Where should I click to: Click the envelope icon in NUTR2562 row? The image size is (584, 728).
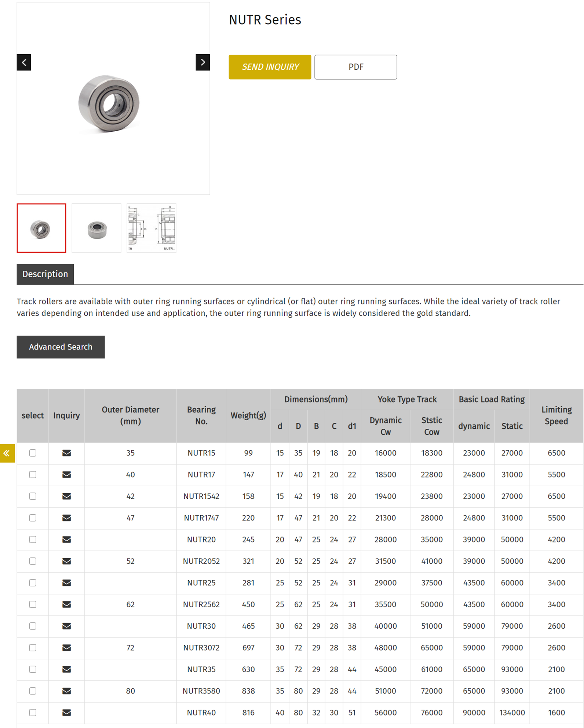tap(66, 604)
